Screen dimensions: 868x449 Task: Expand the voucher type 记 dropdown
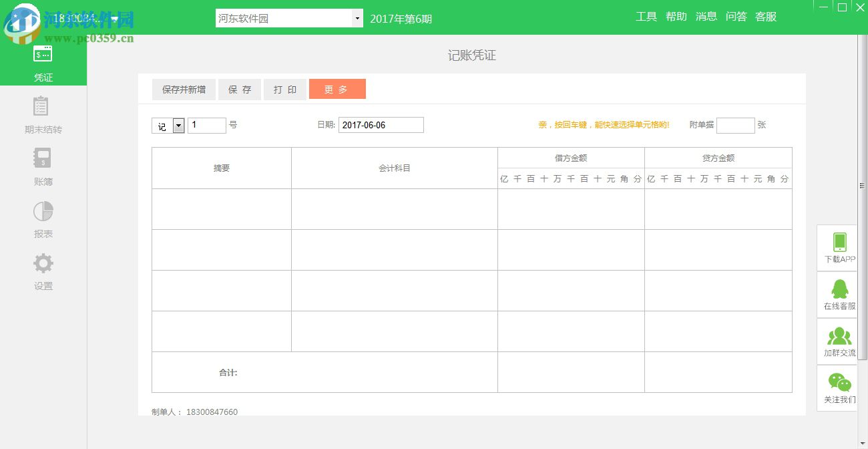[177, 125]
